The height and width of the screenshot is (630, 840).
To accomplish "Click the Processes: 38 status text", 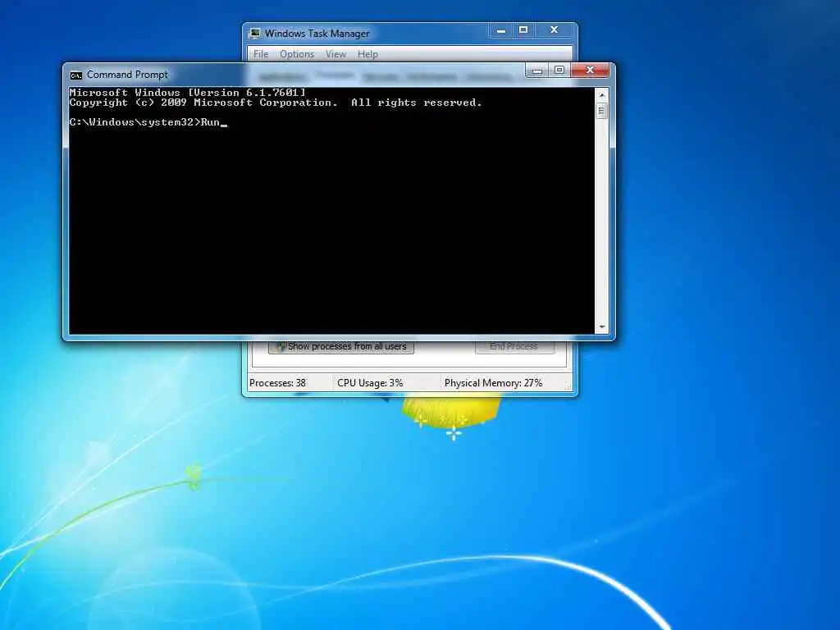I will (277, 383).
